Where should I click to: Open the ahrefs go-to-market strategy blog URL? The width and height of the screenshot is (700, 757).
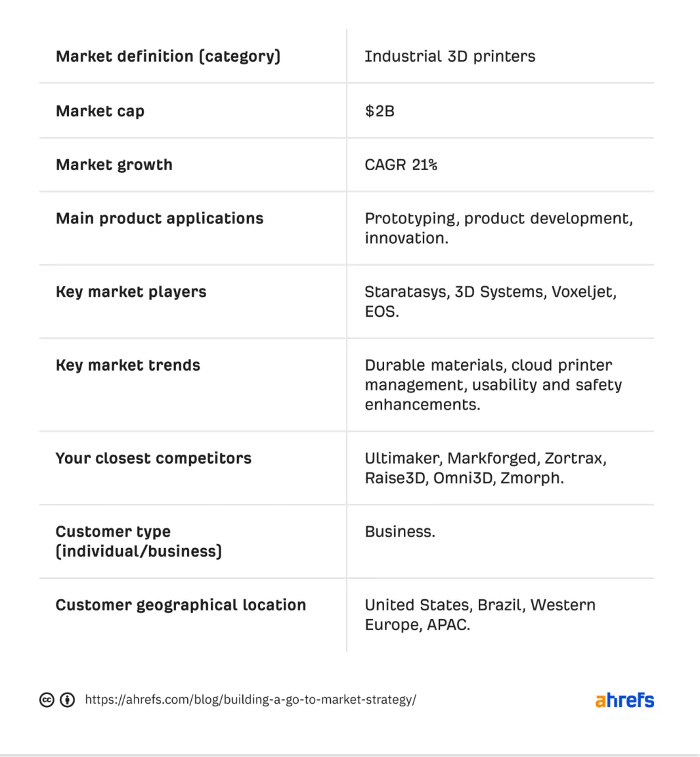(x=250, y=700)
